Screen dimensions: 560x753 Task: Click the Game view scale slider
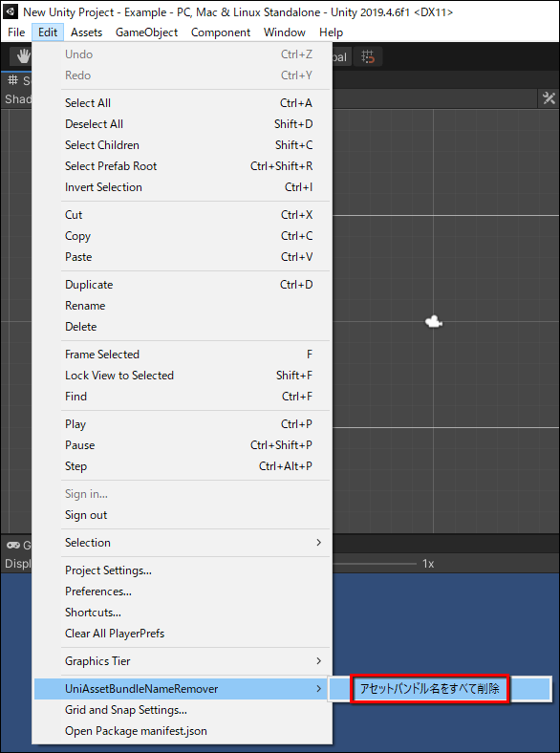click(x=375, y=563)
